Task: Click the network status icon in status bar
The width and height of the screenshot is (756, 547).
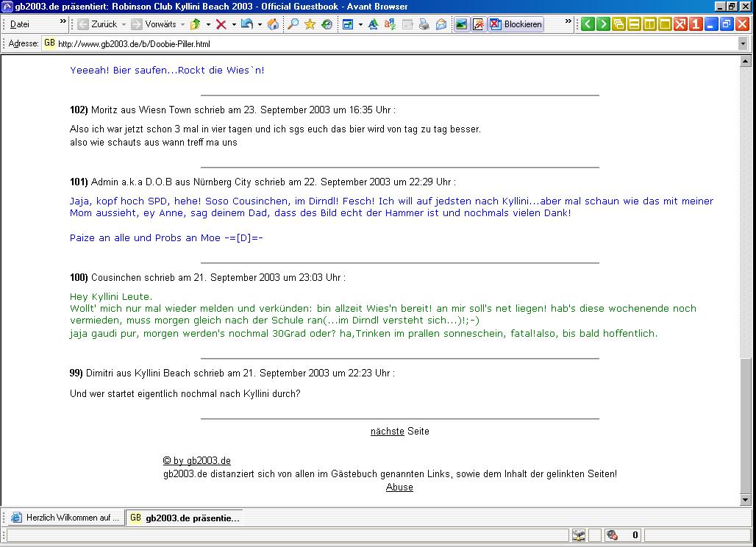Action: (579, 535)
